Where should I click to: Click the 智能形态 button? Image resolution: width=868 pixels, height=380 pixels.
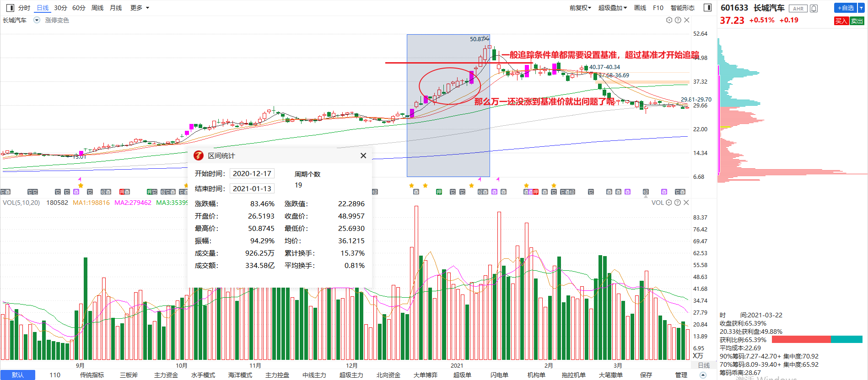point(683,8)
